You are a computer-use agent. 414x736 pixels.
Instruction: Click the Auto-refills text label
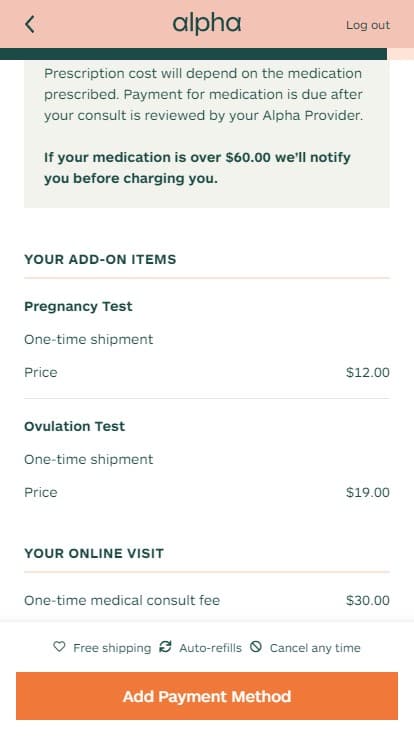click(x=210, y=648)
